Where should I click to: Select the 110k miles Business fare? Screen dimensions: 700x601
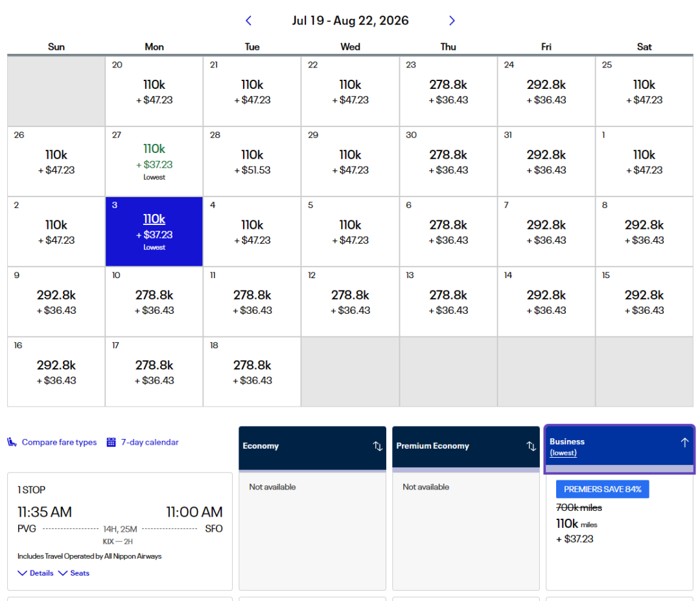click(x=619, y=524)
